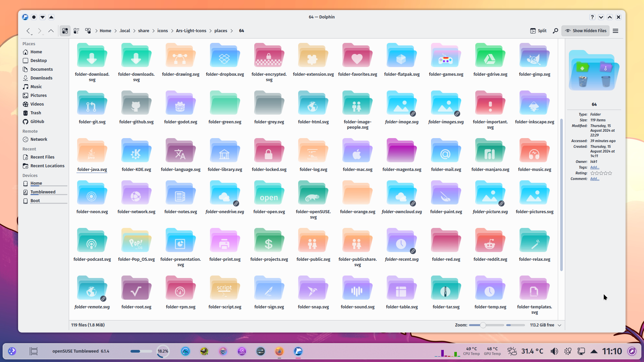The height and width of the screenshot is (362, 644).
Task: Open window Help question mark button
Action: pyautogui.click(x=592, y=17)
